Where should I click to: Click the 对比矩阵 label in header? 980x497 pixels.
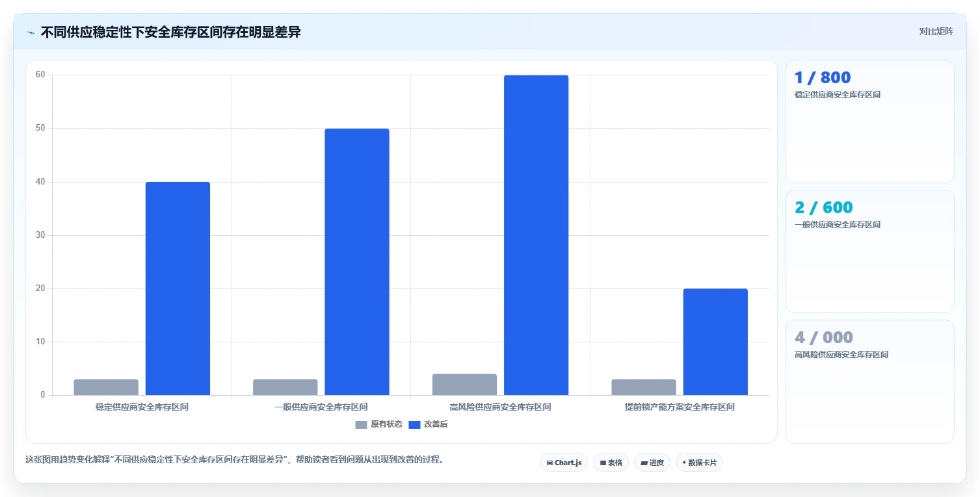tap(936, 32)
